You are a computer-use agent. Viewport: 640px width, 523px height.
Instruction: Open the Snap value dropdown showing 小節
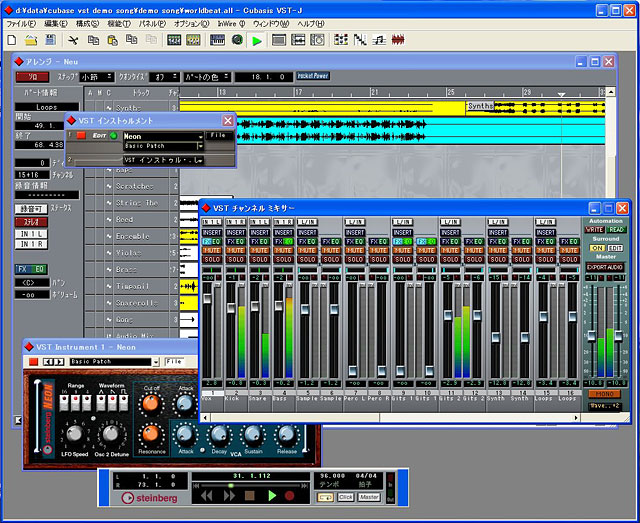pyautogui.click(x=97, y=77)
